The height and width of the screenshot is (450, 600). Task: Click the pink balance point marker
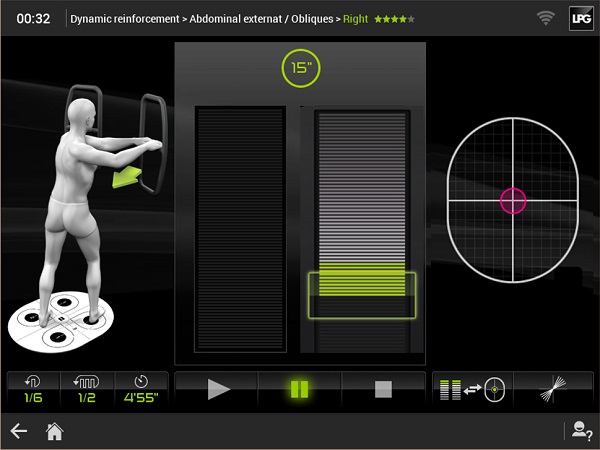click(x=513, y=201)
